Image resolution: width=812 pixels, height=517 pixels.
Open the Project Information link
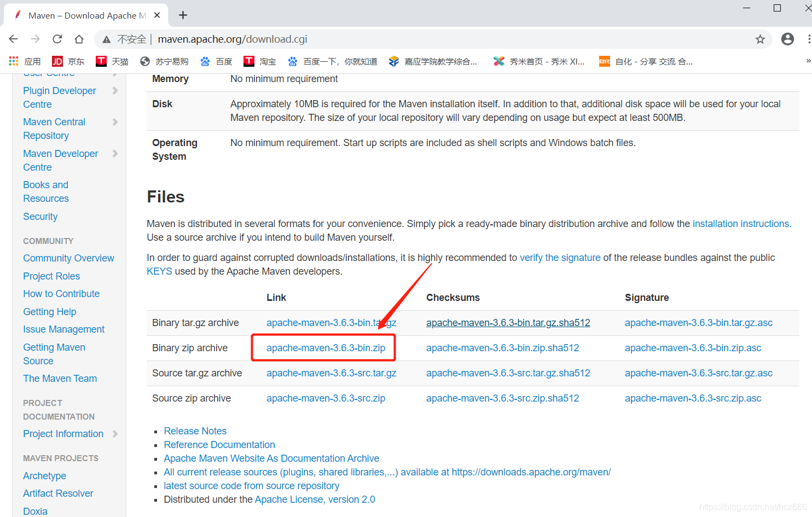(x=63, y=434)
